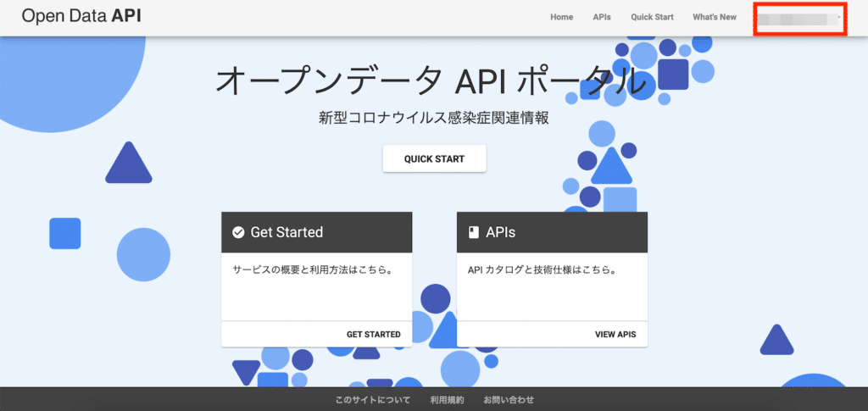The width and height of the screenshot is (868, 411).
Task: Open the APIs nav item
Action: (602, 17)
